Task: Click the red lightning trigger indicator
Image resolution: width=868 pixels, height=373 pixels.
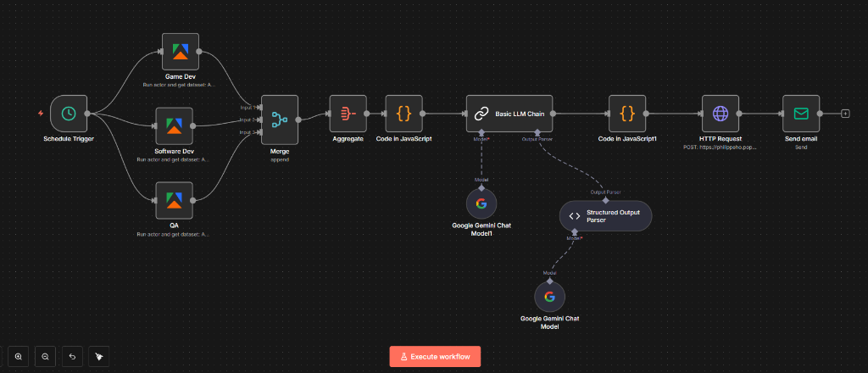Action: click(41, 114)
